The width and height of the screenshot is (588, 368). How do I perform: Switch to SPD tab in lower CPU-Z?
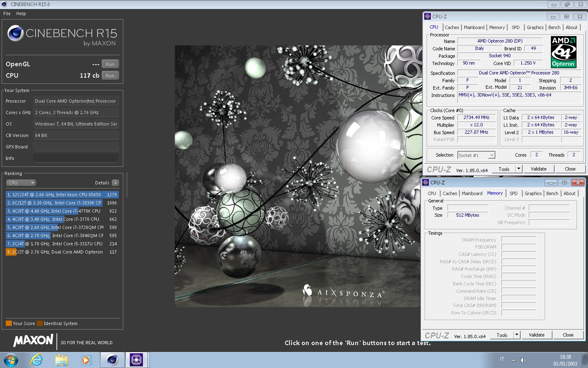pyautogui.click(x=514, y=193)
